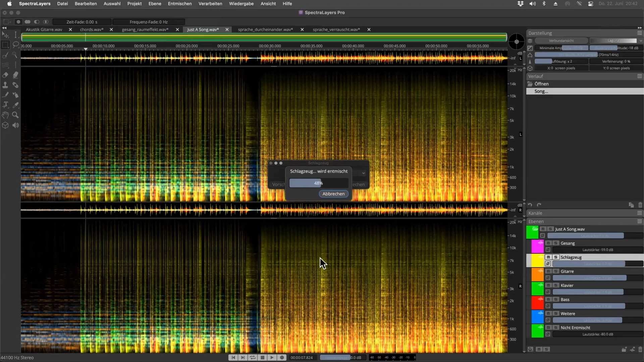This screenshot has width=644, height=362.
Task: Collapse the right side panel arrows
Action: pyautogui.click(x=640, y=28)
